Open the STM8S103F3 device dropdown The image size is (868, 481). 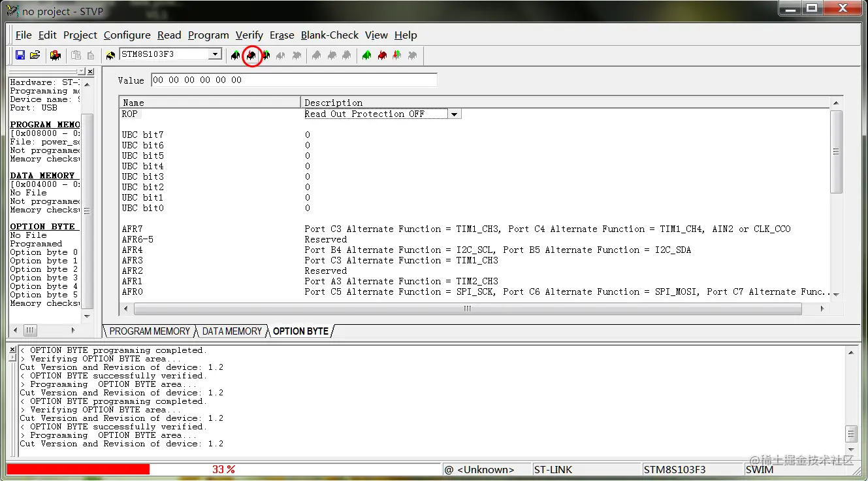click(216, 54)
